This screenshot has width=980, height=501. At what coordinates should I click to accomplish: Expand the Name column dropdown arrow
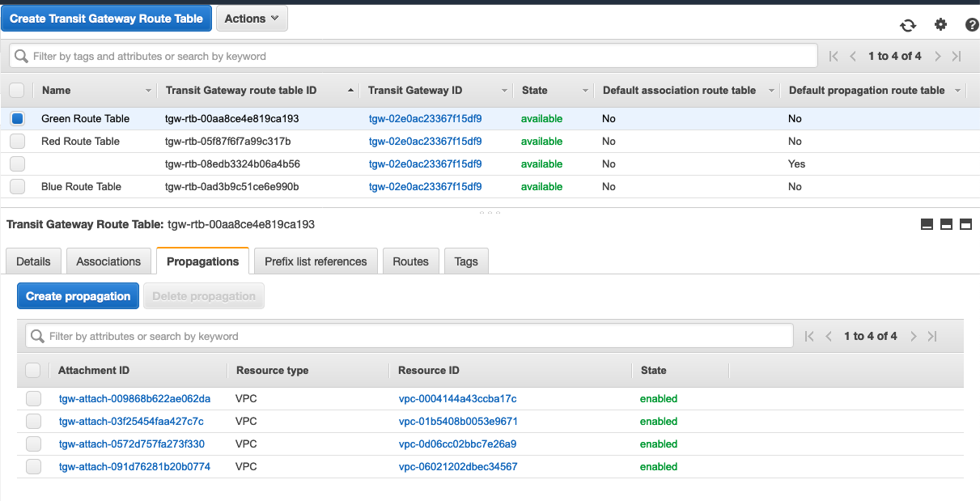[x=148, y=91]
